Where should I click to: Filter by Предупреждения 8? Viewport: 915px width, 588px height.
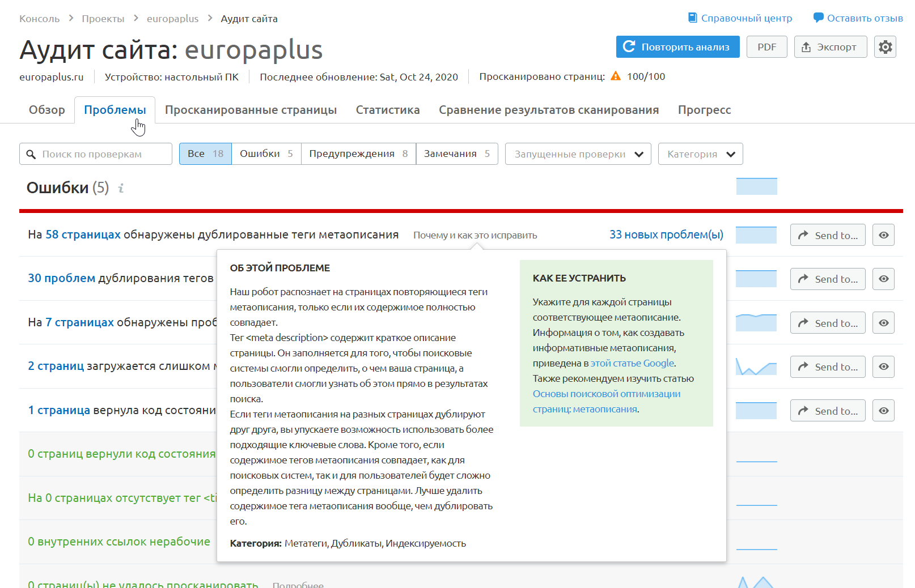pyautogui.click(x=358, y=154)
